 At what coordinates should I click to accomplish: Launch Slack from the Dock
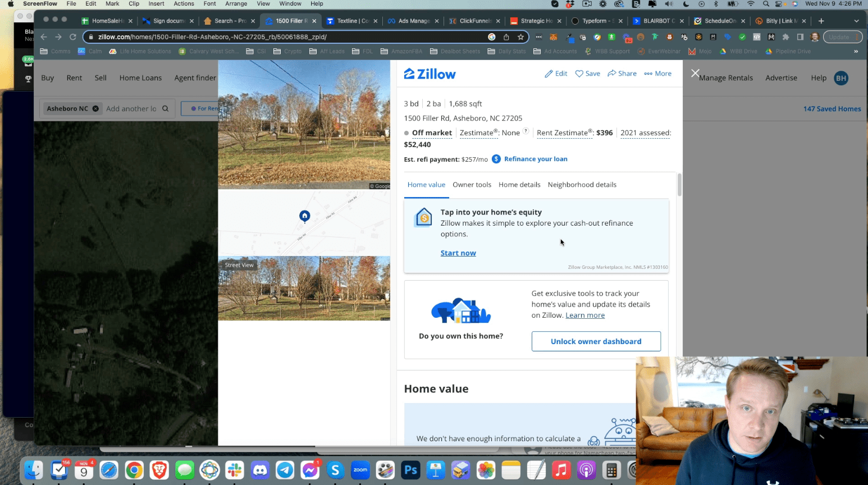pyautogui.click(x=235, y=470)
